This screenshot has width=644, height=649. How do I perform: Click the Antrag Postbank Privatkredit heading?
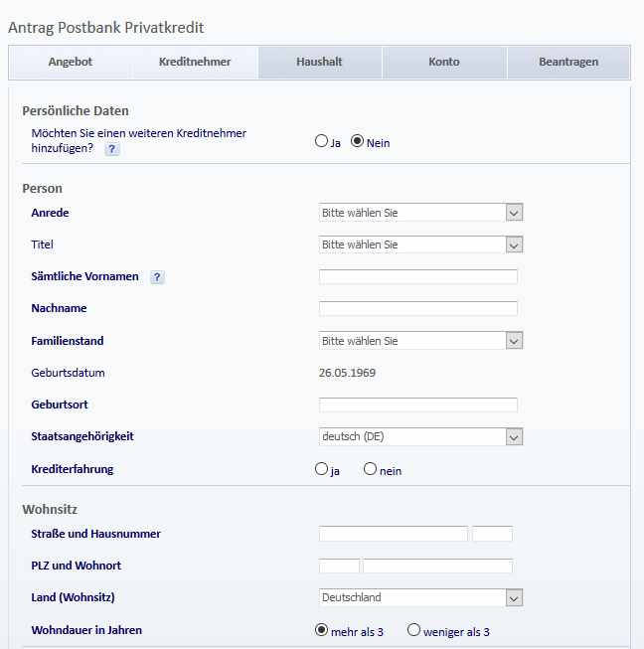point(106,28)
